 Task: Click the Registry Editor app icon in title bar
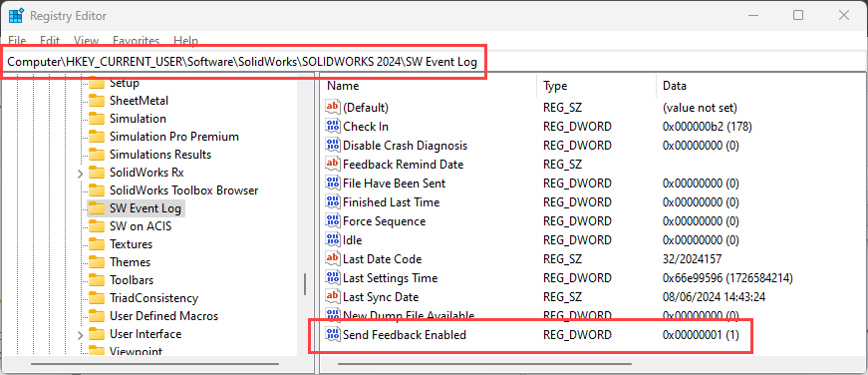click(16, 16)
